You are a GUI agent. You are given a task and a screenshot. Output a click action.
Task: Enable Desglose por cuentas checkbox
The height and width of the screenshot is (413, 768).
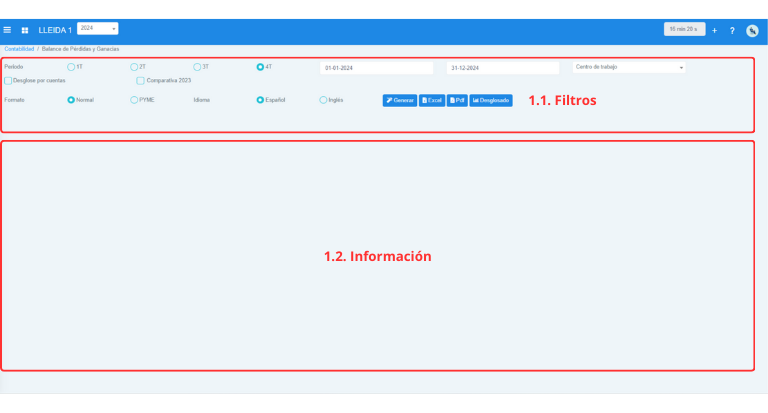click(x=8, y=80)
